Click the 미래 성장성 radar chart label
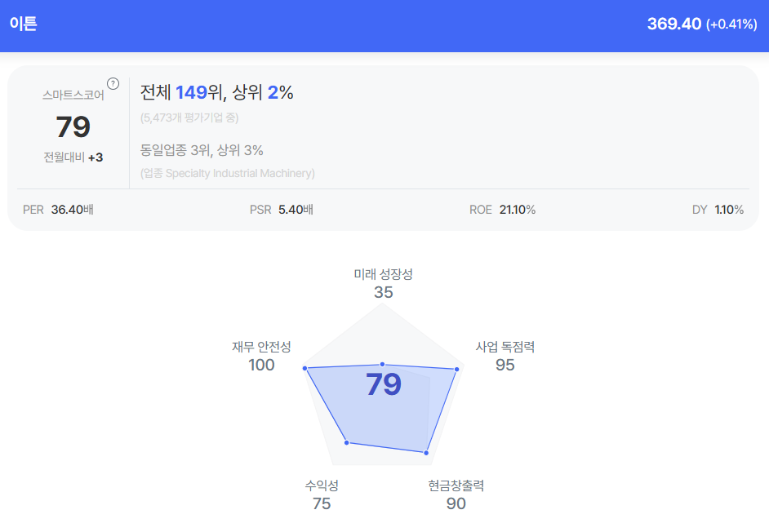 click(x=383, y=274)
